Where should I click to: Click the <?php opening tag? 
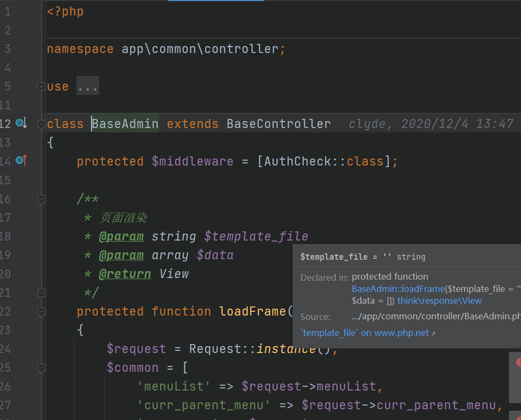65,12
